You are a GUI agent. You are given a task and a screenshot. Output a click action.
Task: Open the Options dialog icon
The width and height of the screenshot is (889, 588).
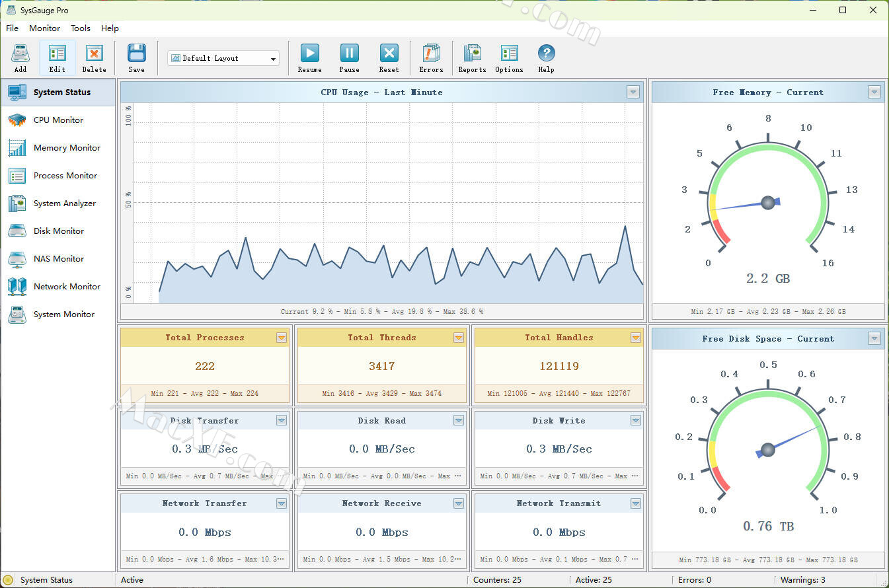[x=509, y=58]
